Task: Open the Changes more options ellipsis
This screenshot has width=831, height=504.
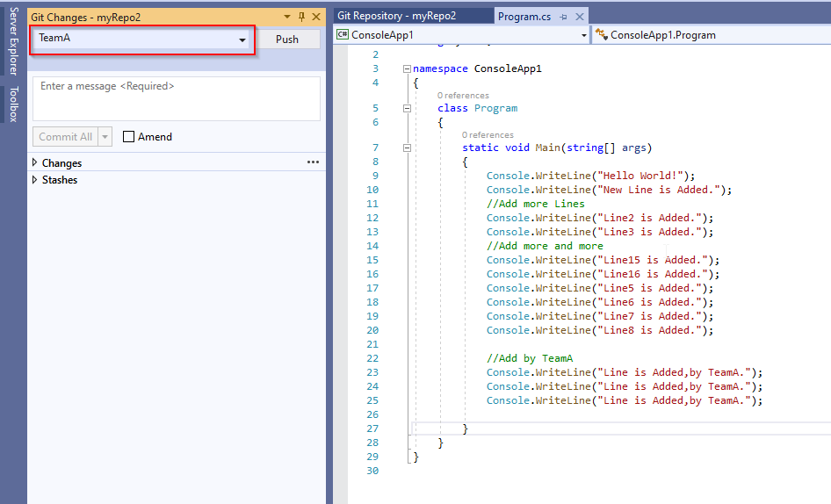Action: point(314,162)
